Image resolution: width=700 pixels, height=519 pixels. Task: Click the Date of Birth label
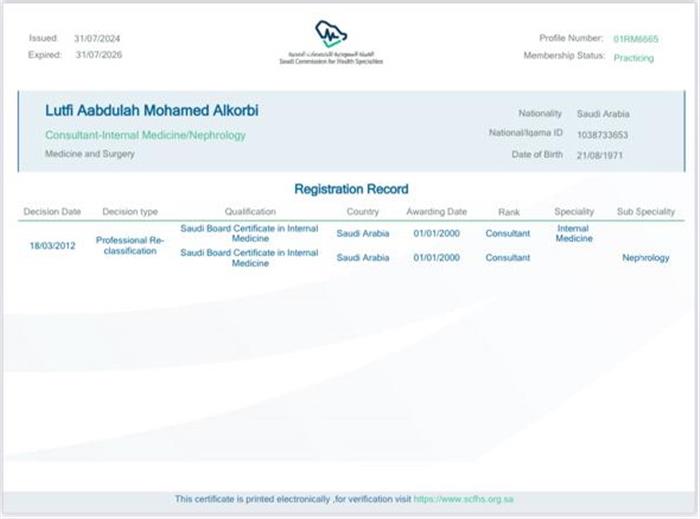tap(537, 154)
